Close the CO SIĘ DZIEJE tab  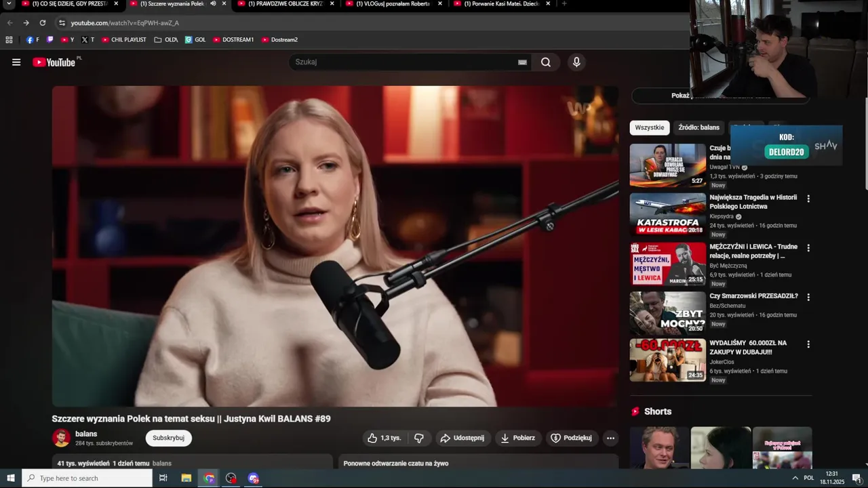[x=116, y=3]
